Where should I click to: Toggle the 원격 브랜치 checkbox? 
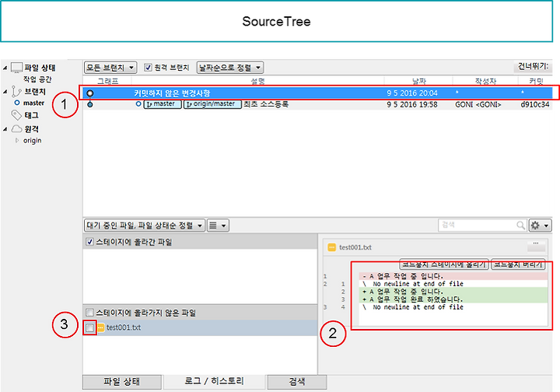click(x=148, y=68)
